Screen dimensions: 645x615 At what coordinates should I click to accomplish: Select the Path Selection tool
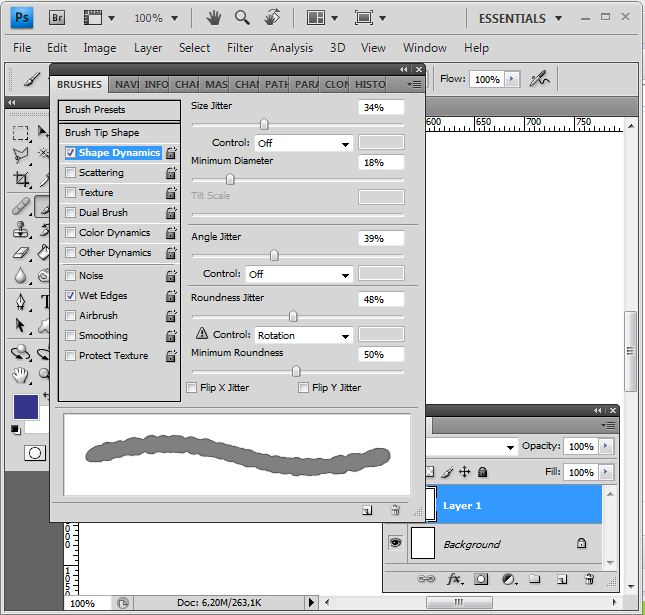pos(20,325)
